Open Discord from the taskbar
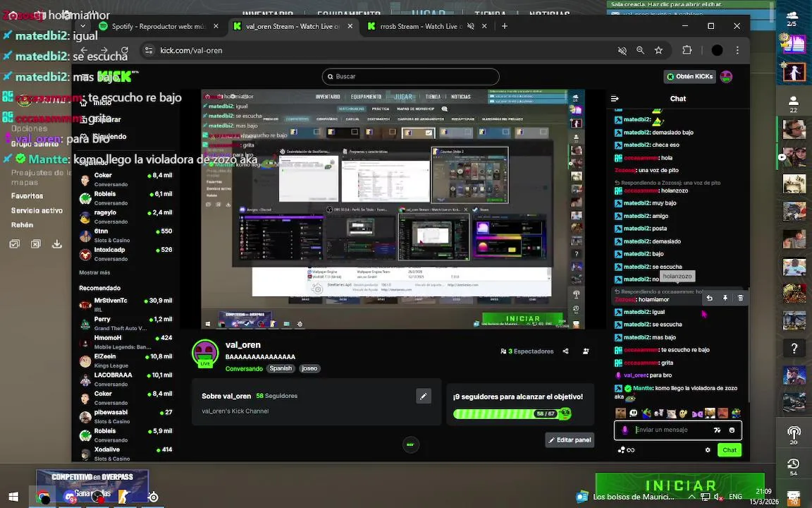This screenshot has height=508, width=812. point(70,497)
